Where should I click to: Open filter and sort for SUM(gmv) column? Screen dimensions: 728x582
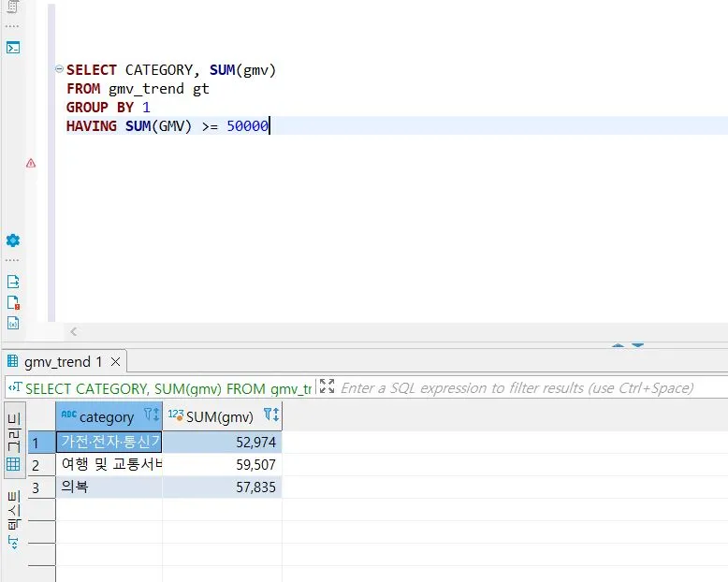tap(271, 414)
